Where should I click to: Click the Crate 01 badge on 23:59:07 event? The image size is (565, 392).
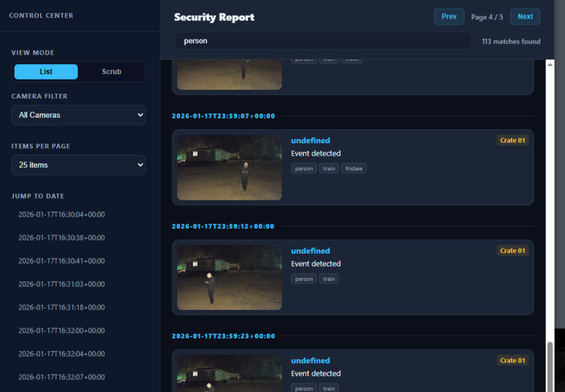pos(513,141)
